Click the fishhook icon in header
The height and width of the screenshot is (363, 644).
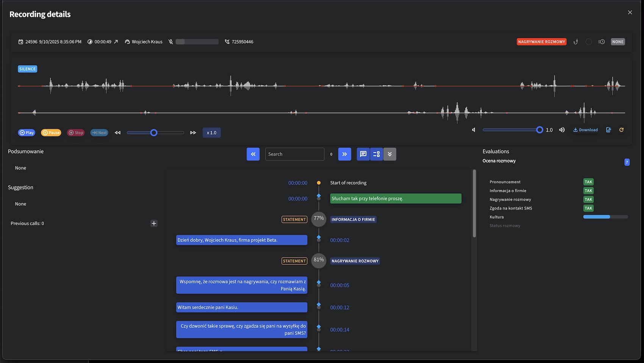pos(575,42)
